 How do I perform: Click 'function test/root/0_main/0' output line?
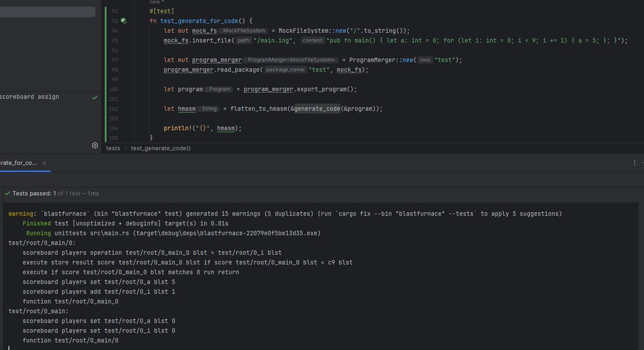click(x=70, y=340)
